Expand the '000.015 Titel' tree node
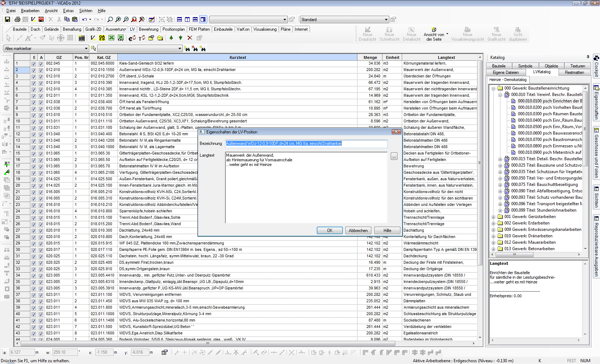The width and height of the screenshot is (600, 364). coord(500,159)
